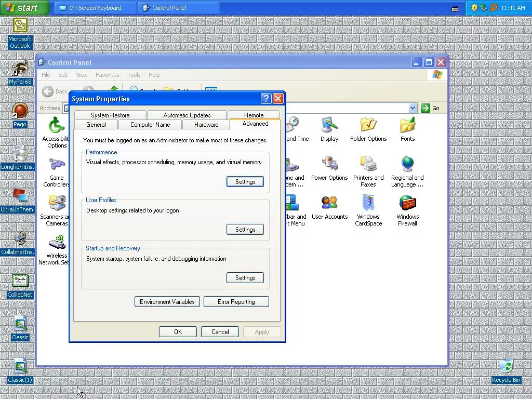Select the Classic(1) desktop icon
The image size is (532, 399).
(20, 371)
